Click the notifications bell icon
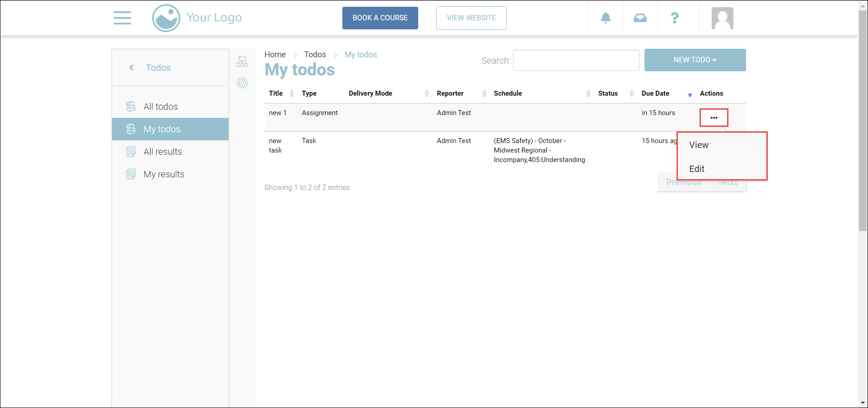 click(606, 18)
